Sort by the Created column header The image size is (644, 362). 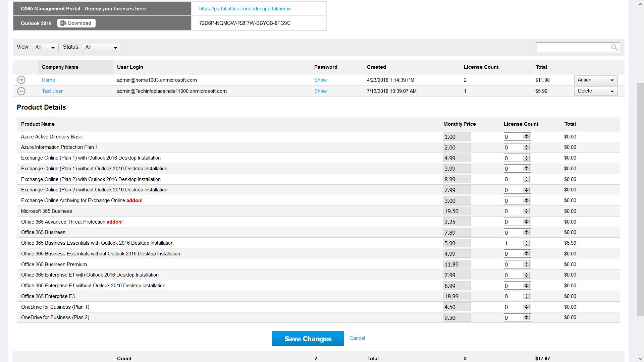tap(376, 67)
